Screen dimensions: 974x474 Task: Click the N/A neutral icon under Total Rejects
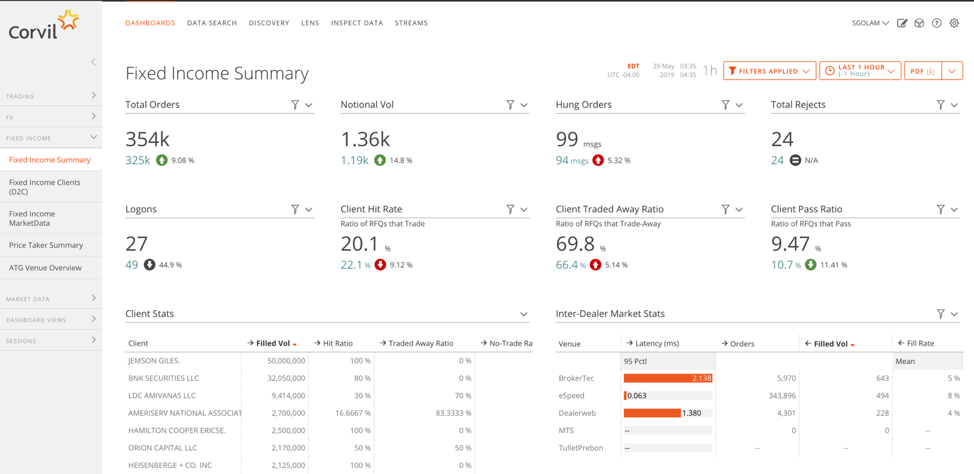[795, 160]
